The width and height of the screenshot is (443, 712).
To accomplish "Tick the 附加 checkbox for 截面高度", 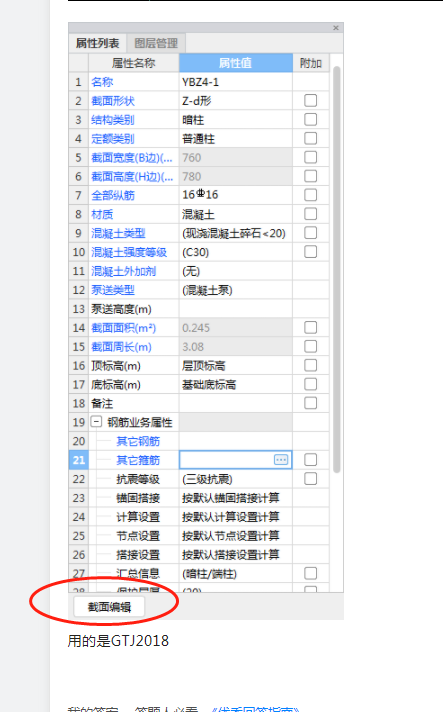I will point(310,176).
